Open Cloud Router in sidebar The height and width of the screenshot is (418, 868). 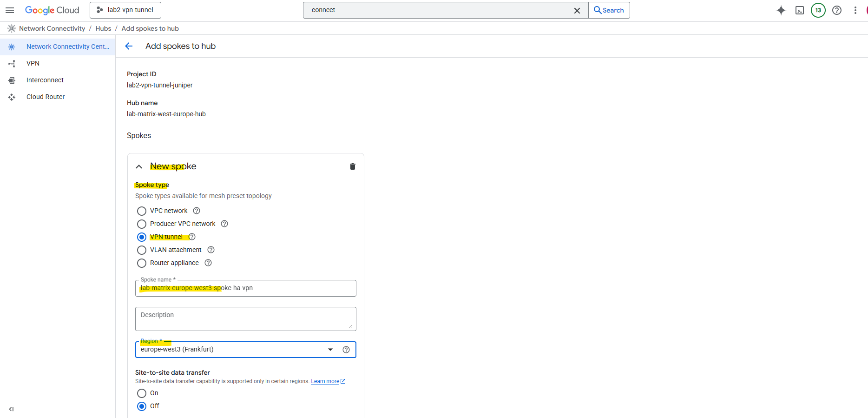click(46, 97)
